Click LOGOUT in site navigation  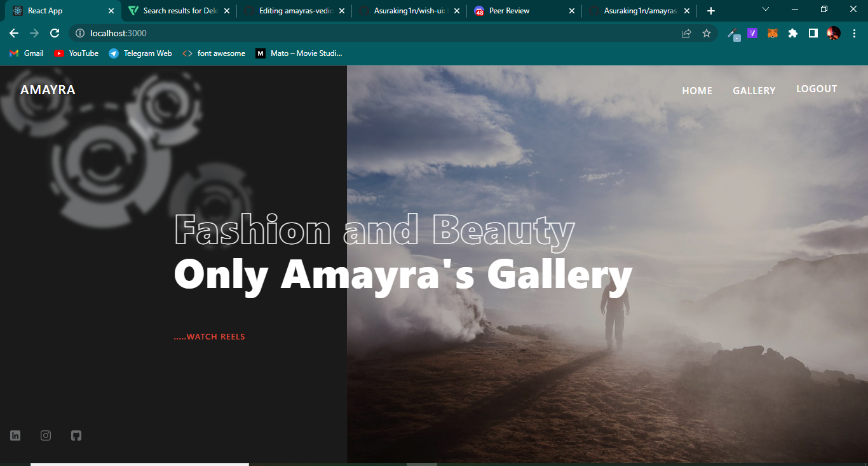click(817, 89)
